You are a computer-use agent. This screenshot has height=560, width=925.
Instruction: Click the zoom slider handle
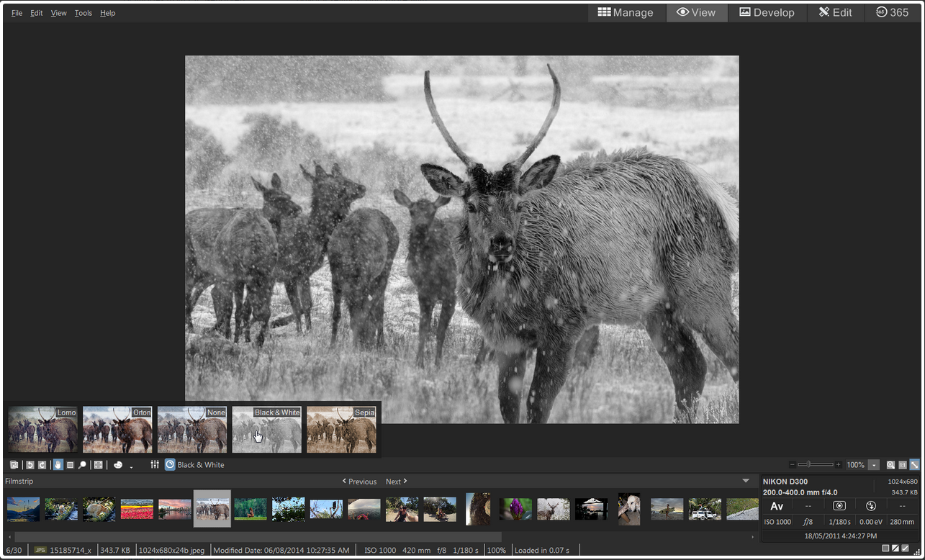point(808,465)
